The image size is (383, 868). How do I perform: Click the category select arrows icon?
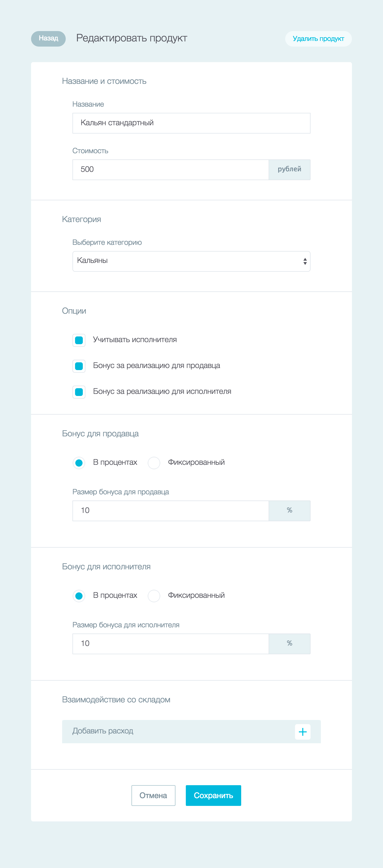click(x=305, y=261)
